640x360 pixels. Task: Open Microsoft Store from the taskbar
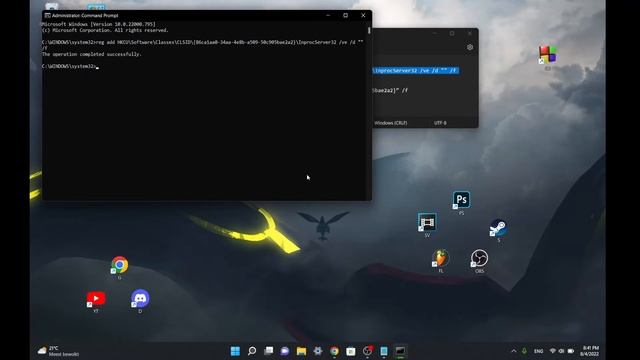click(351, 351)
